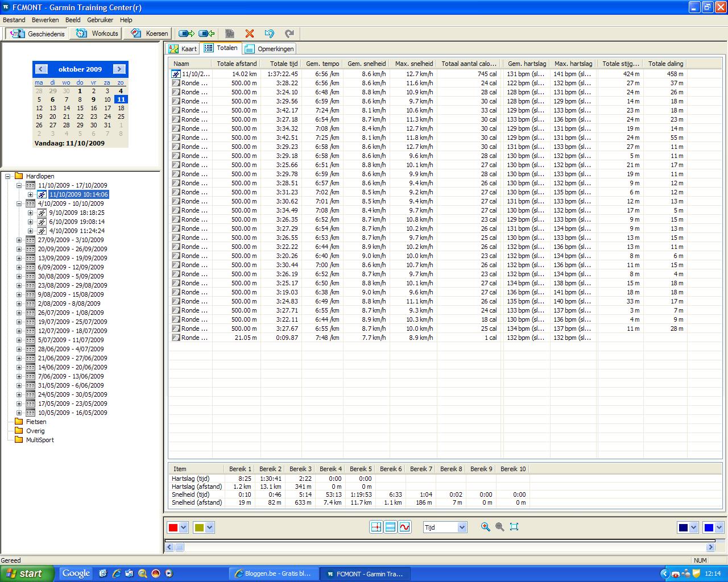Open the red color dropdown

point(183,527)
